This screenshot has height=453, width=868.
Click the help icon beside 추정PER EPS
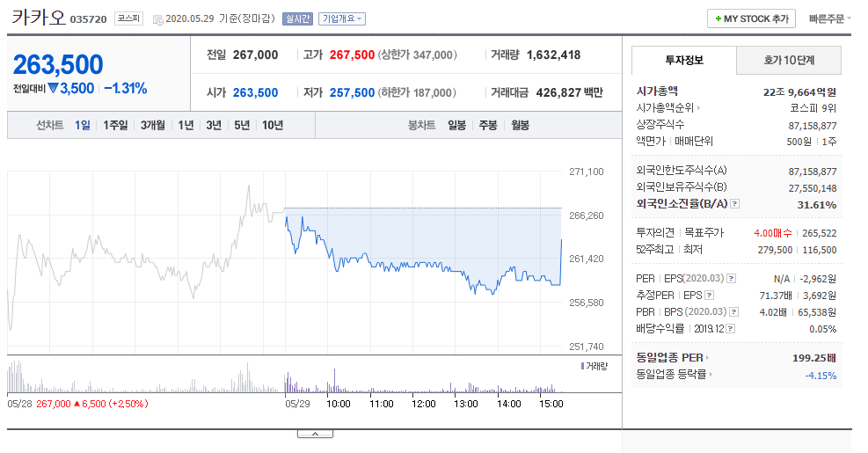tap(709, 296)
